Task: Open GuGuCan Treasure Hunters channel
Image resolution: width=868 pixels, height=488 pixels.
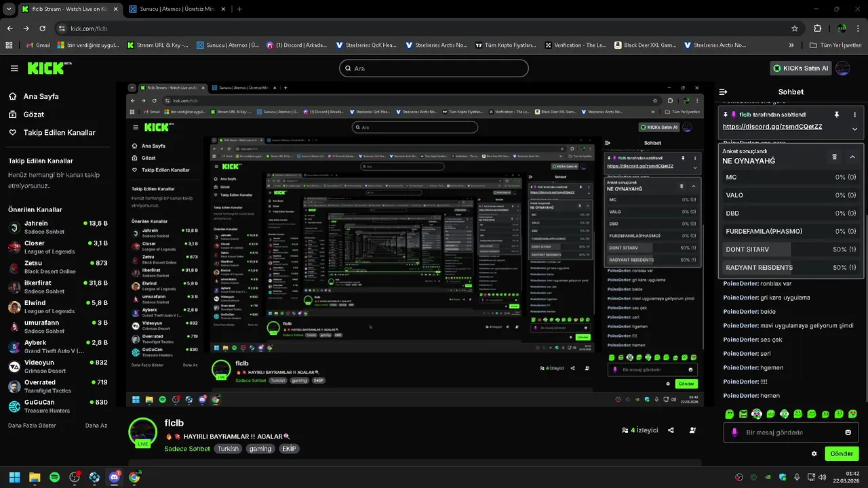Action: pos(58,406)
